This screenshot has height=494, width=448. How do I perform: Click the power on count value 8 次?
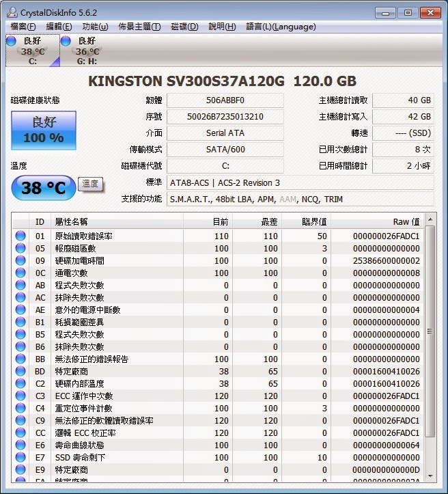tap(404, 150)
